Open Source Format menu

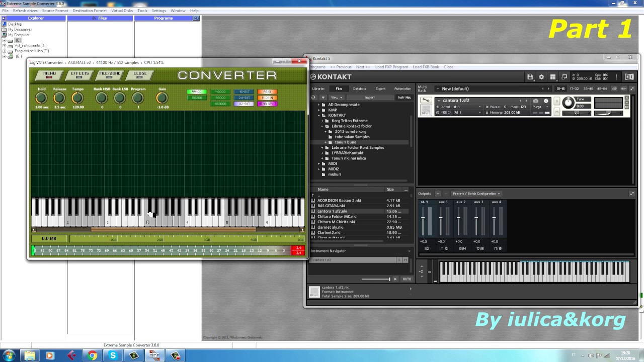(x=55, y=11)
